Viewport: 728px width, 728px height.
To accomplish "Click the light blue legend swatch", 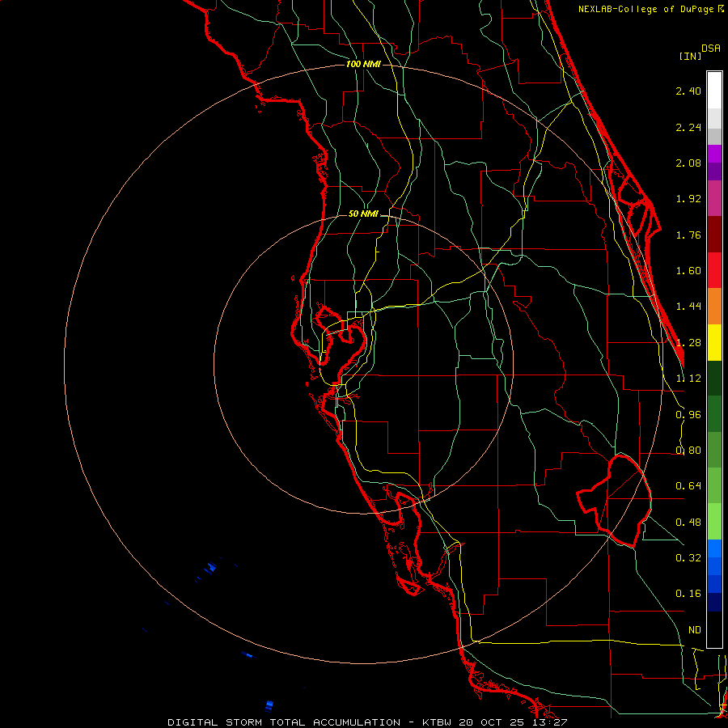I will click(x=714, y=548).
